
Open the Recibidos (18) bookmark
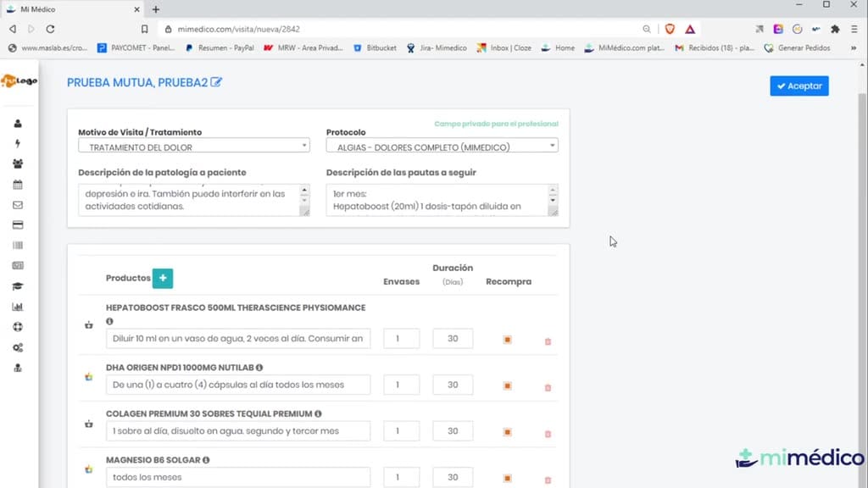tap(715, 48)
